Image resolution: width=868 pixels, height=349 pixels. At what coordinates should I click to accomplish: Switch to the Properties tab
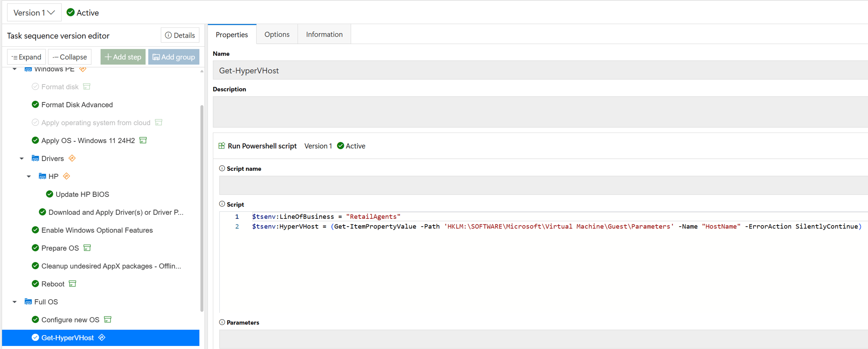(x=232, y=35)
